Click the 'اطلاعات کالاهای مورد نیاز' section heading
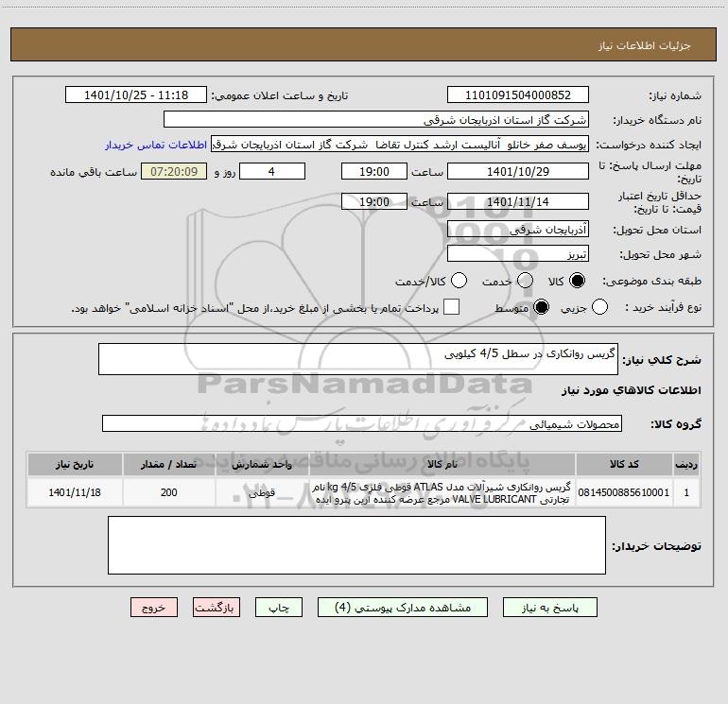The height and width of the screenshot is (704, 728). 632,390
